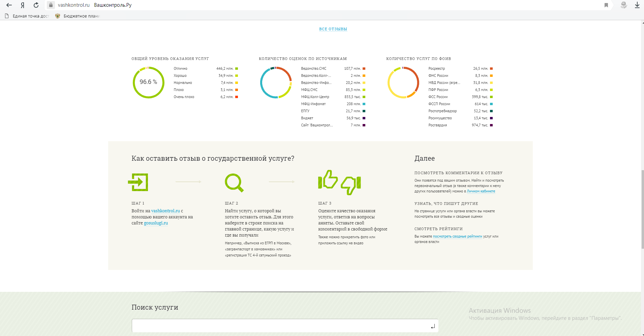Image resolution: width=644 pixels, height=336 pixels.
Task: Click the enter arrow icon in search field
Action: coord(433,326)
